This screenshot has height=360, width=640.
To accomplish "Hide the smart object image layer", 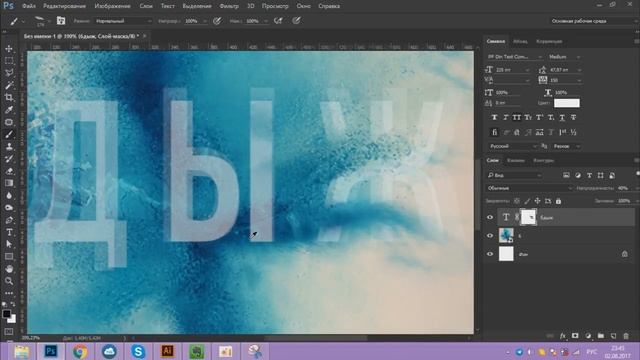I will pos(490,236).
